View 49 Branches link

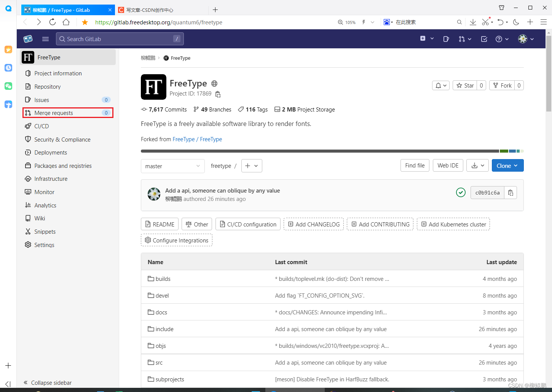click(212, 110)
